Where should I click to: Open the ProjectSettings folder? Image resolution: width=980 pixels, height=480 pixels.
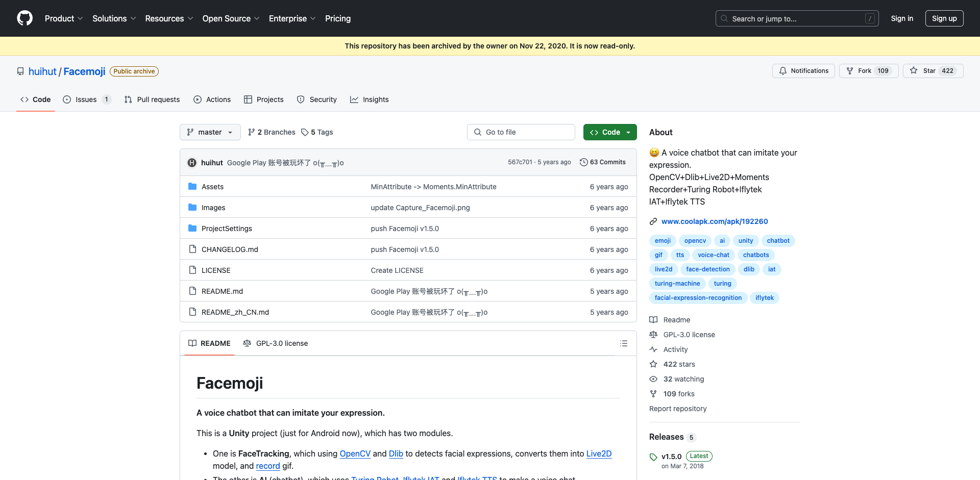227,229
